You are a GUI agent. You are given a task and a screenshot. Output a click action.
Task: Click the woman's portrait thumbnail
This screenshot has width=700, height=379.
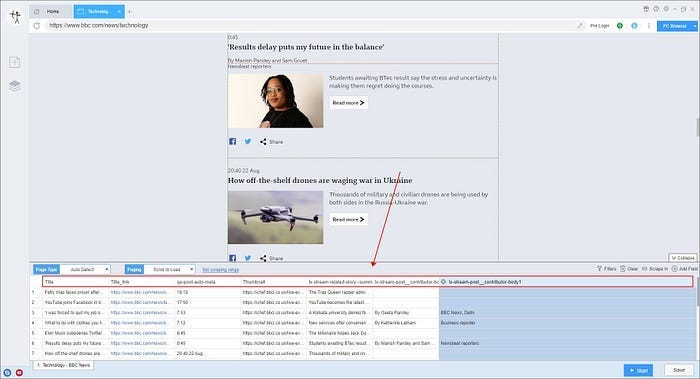tap(275, 101)
